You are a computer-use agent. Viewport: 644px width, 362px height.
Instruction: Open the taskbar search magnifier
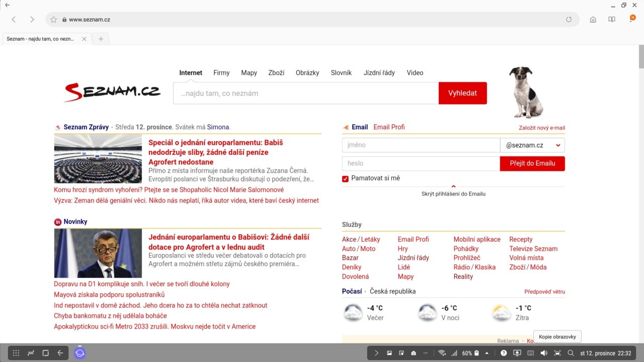(571, 353)
